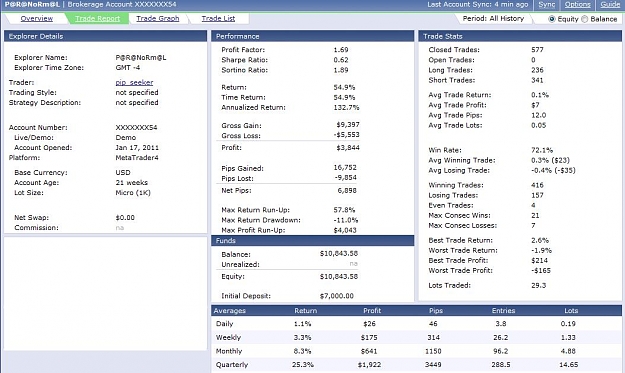Click Period: All History selector

(493, 18)
